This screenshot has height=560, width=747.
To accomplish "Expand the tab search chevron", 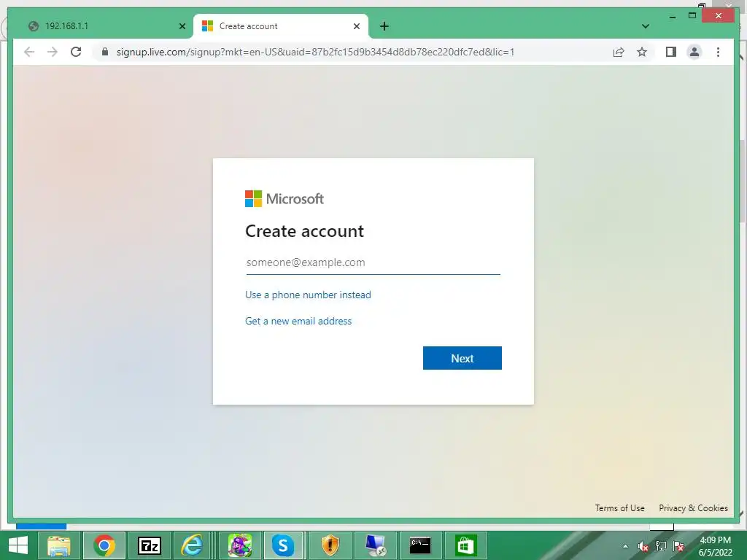I will [x=645, y=26].
